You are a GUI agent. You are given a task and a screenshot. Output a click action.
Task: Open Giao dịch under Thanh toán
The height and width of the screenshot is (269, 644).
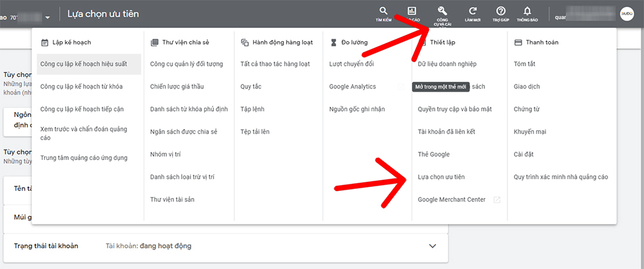click(527, 86)
